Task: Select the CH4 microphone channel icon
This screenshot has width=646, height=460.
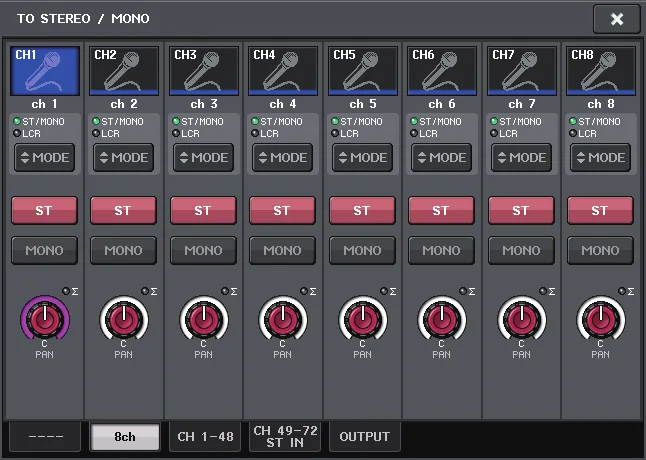Action: pos(283,71)
